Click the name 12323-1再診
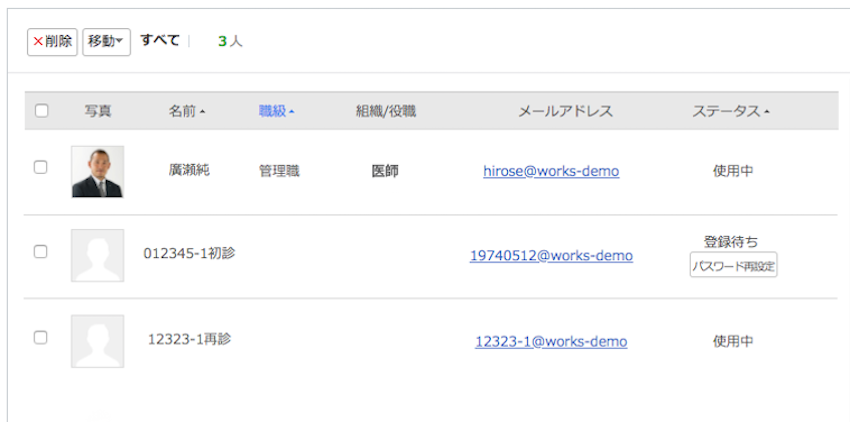Screen dimensions: 850x422 (189, 339)
